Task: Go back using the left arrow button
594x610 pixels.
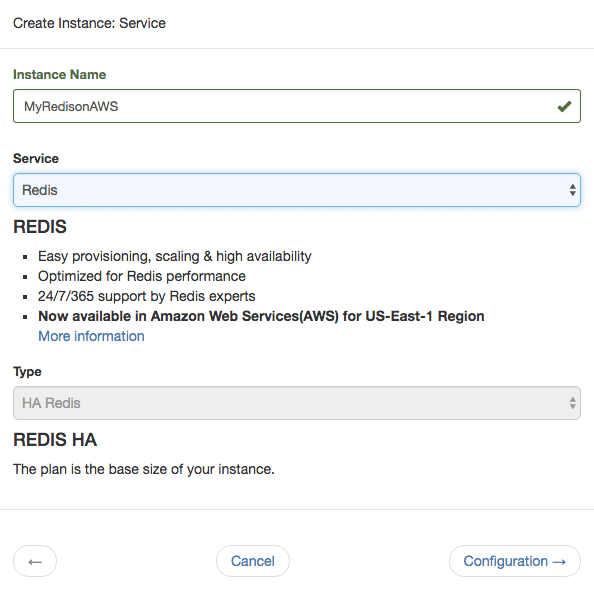Action: tap(35, 561)
